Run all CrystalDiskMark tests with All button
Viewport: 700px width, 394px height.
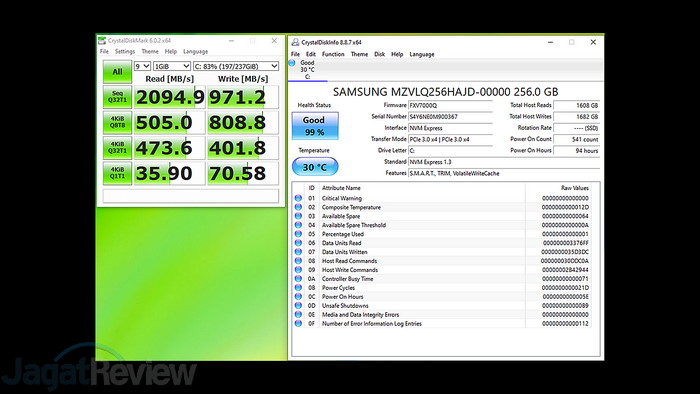(117, 71)
